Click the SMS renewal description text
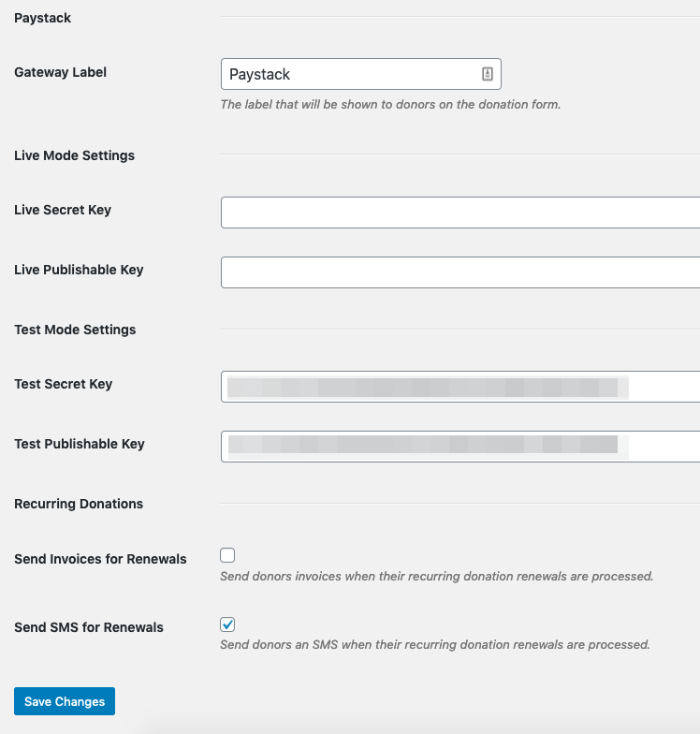This screenshot has width=700, height=734. point(435,644)
